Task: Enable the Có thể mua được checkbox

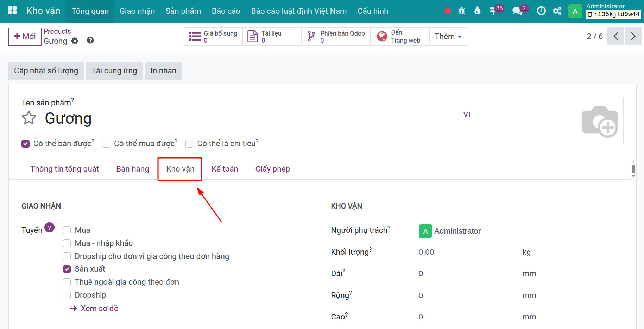Action: tap(106, 144)
